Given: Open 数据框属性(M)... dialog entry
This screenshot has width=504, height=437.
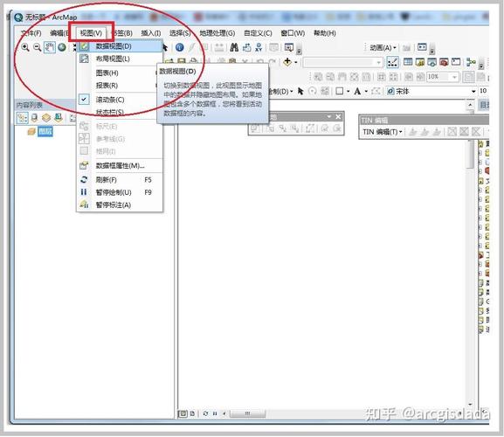Looking at the screenshot, I should (x=119, y=165).
